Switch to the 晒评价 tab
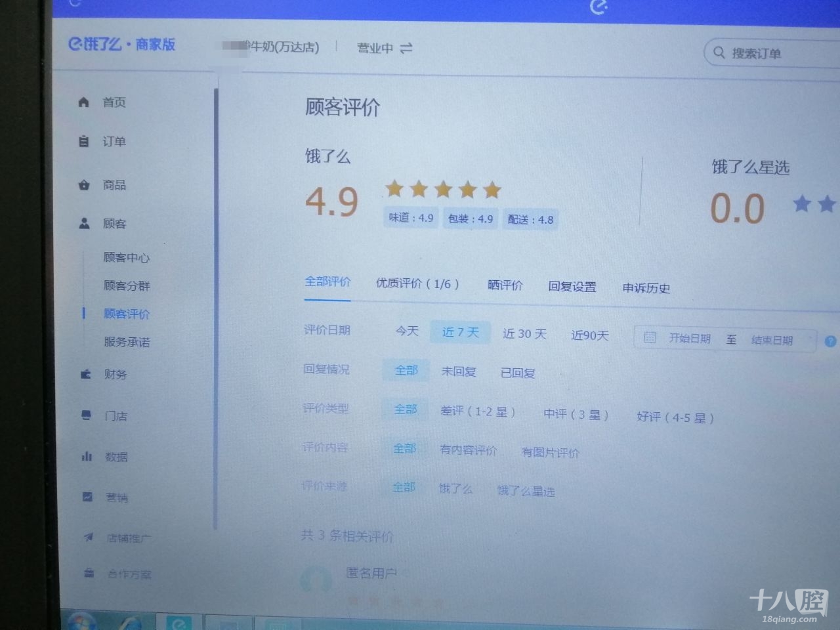The image size is (840, 630). [505, 285]
